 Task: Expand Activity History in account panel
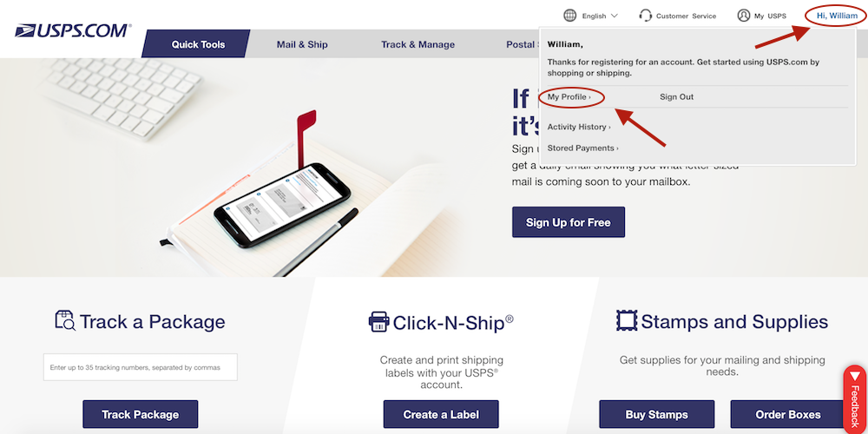579,127
